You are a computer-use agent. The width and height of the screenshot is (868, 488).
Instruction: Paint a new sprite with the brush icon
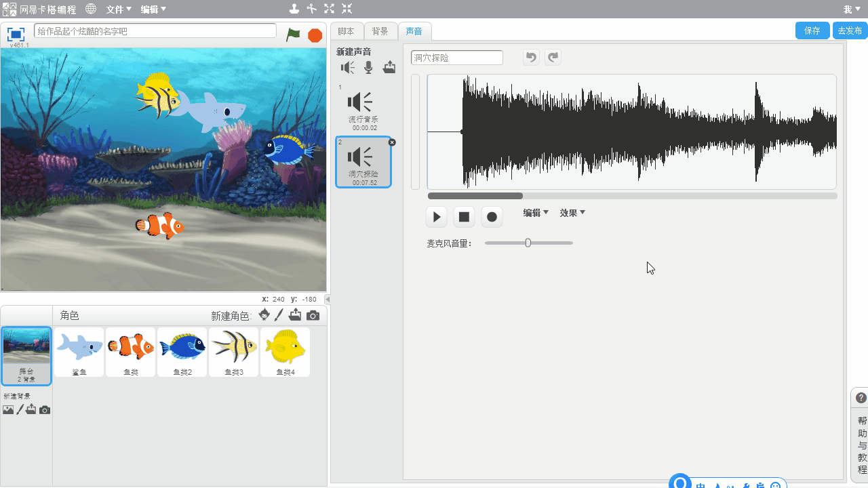[x=279, y=315]
